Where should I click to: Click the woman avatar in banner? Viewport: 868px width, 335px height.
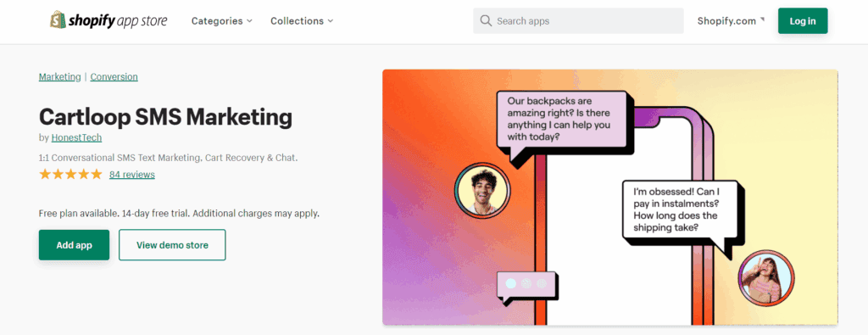click(x=765, y=277)
